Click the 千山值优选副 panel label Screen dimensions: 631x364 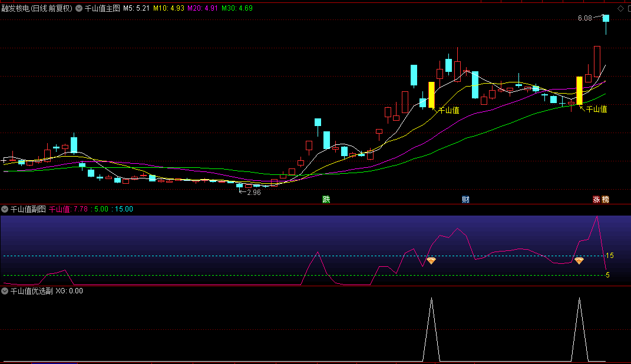(x=32, y=290)
